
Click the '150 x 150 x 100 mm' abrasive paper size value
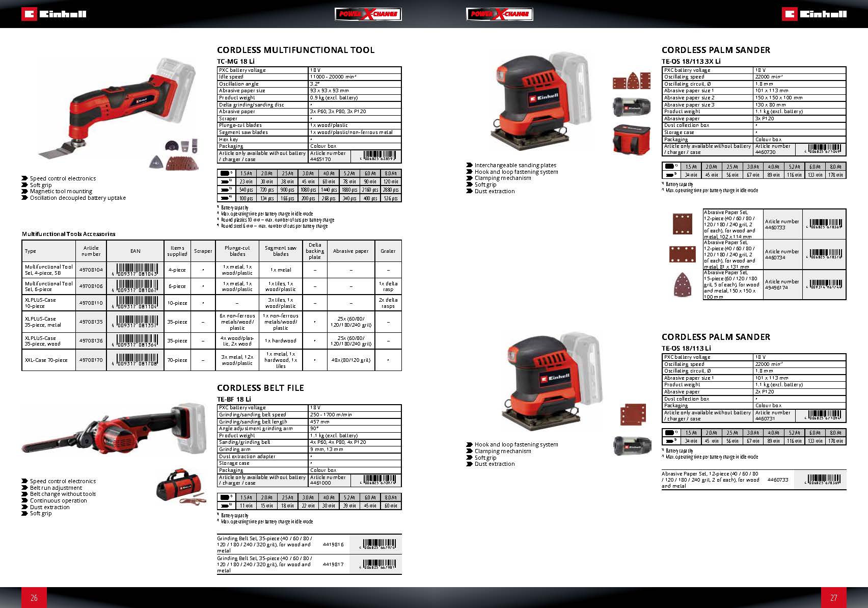779,97
